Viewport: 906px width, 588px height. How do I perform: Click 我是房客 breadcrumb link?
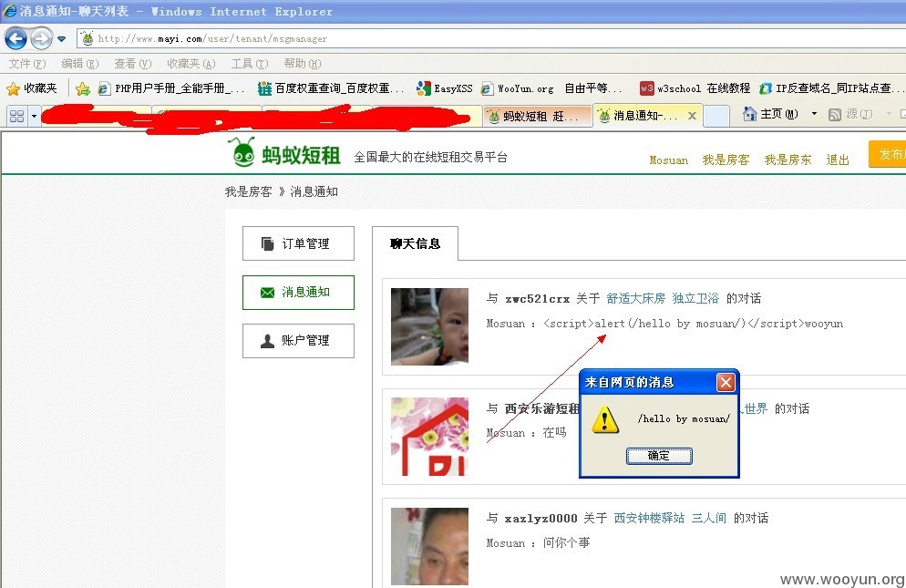(x=249, y=191)
